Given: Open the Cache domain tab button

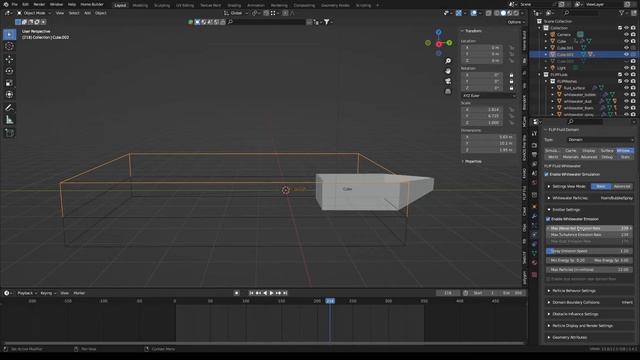Looking at the screenshot, I should (571, 151).
